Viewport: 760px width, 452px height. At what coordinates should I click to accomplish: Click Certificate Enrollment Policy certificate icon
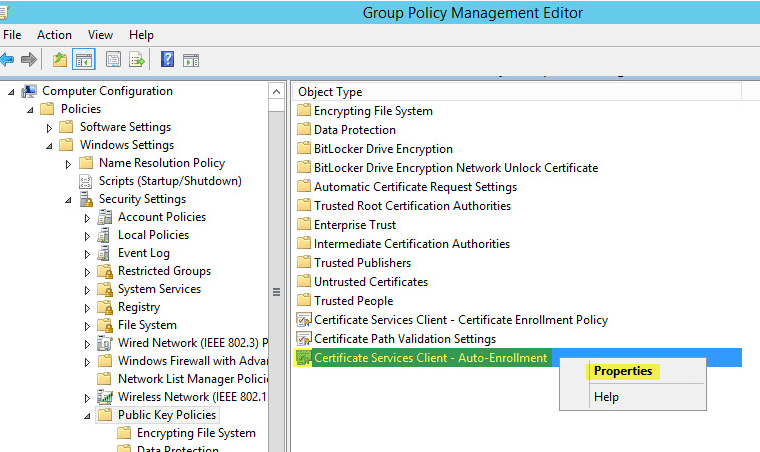tap(304, 320)
